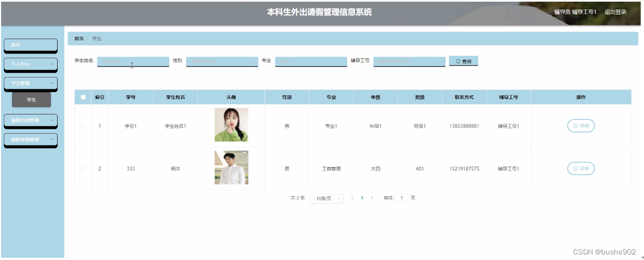644x260 pixels.
Task: Click the system title 本科生外出请假管理信息系统
Action: coord(320,12)
